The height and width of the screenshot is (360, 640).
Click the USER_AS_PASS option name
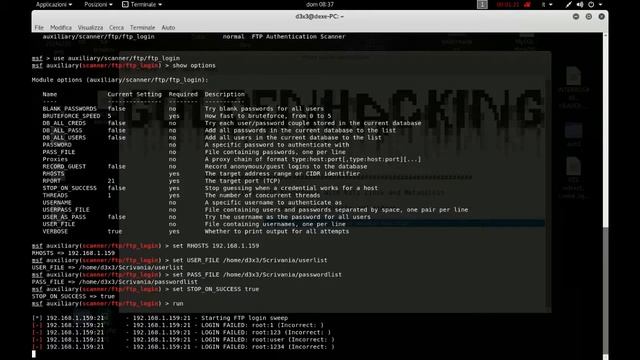coord(64,217)
